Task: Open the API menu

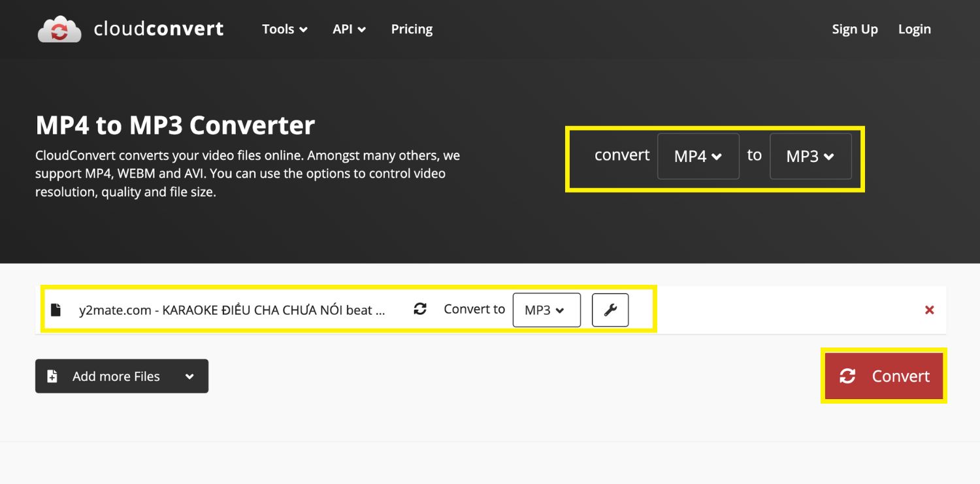Action: coord(349,29)
